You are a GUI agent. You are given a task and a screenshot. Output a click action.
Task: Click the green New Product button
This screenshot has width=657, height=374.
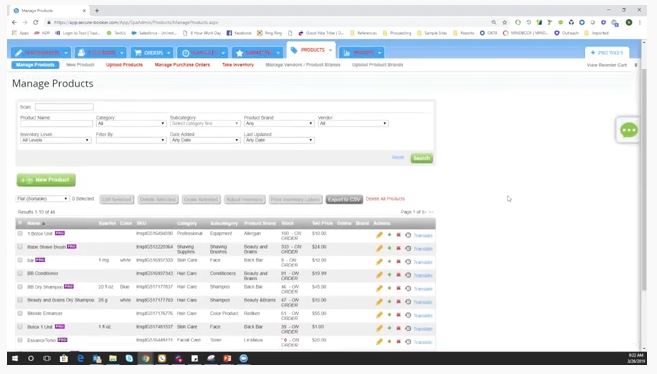pyautogui.click(x=46, y=180)
